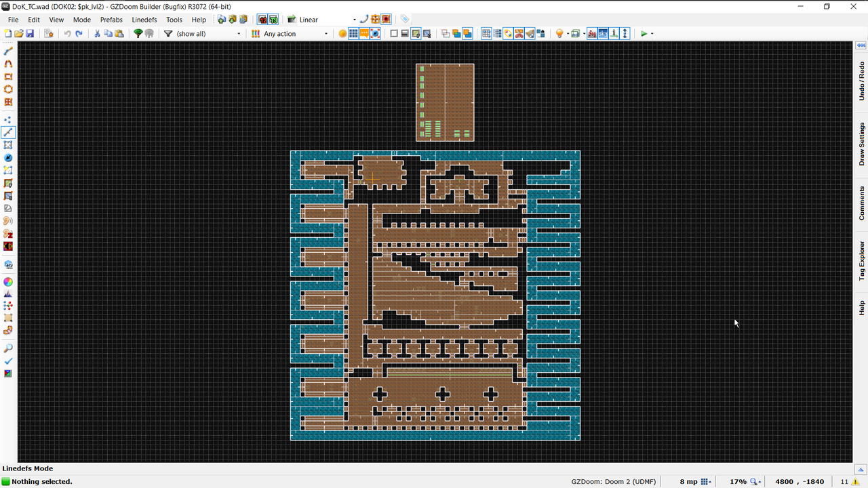Open the Help side tab
The width and height of the screenshot is (868, 488).
tap(861, 307)
